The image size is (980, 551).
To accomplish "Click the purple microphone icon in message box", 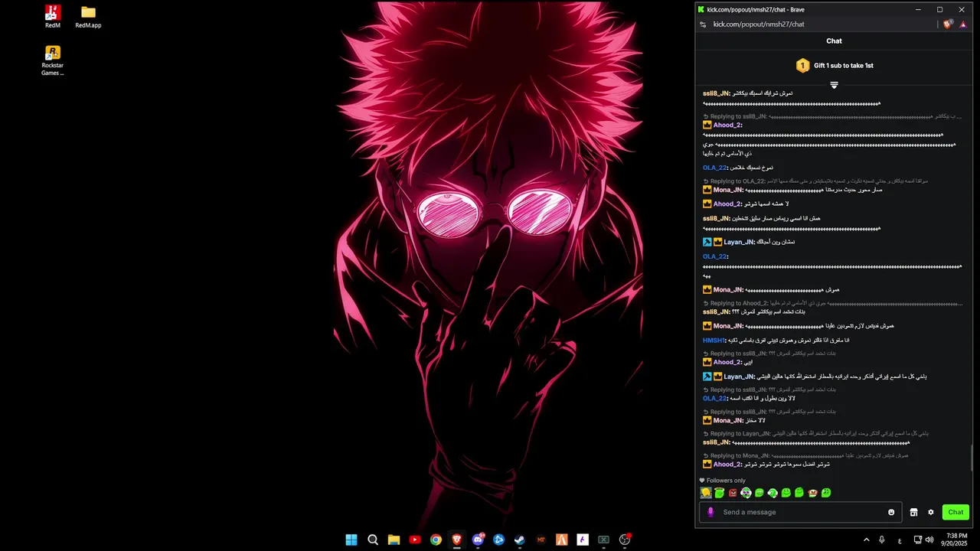I will 710,512.
